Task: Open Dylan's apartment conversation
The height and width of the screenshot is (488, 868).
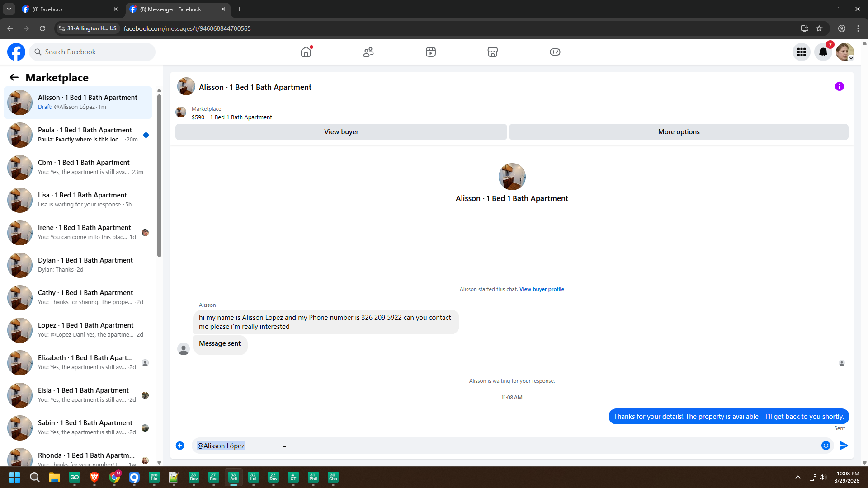Action: [x=78, y=265]
